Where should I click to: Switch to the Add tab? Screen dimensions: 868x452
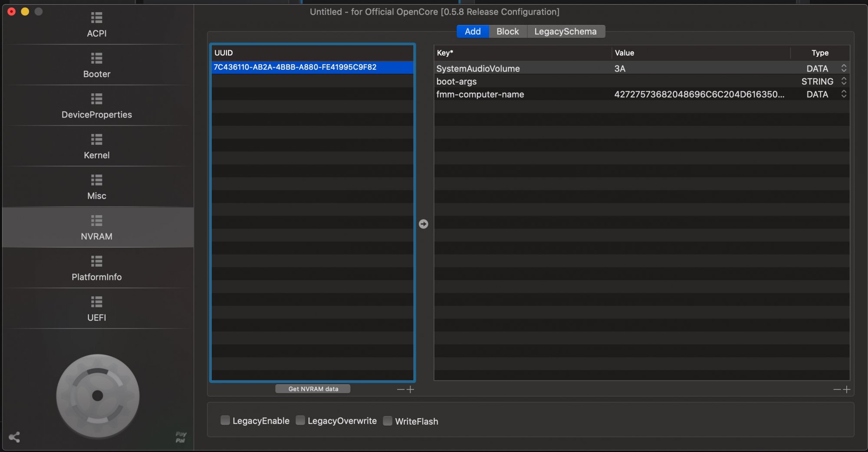click(x=473, y=31)
